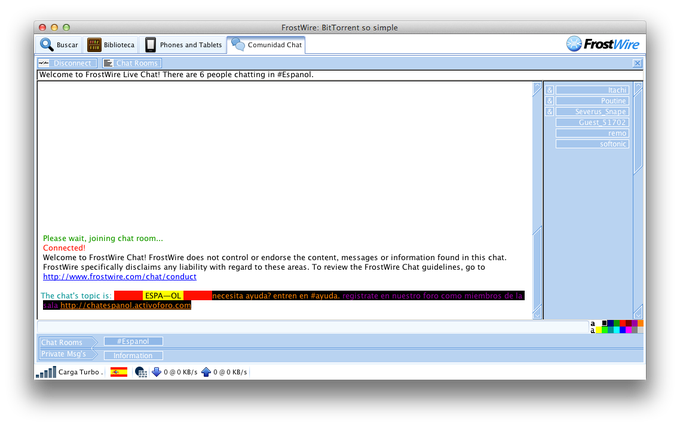
Task: Click the blue upload arrow icon
Action: tap(206, 372)
